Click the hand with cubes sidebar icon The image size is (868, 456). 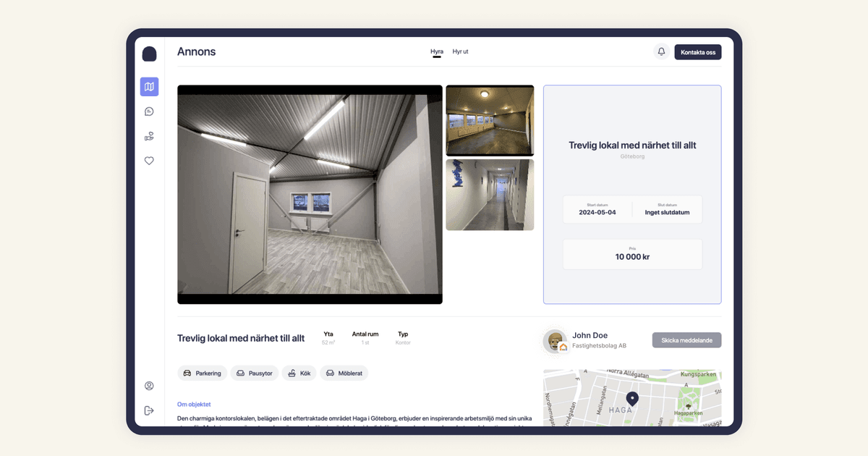coord(149,136)
